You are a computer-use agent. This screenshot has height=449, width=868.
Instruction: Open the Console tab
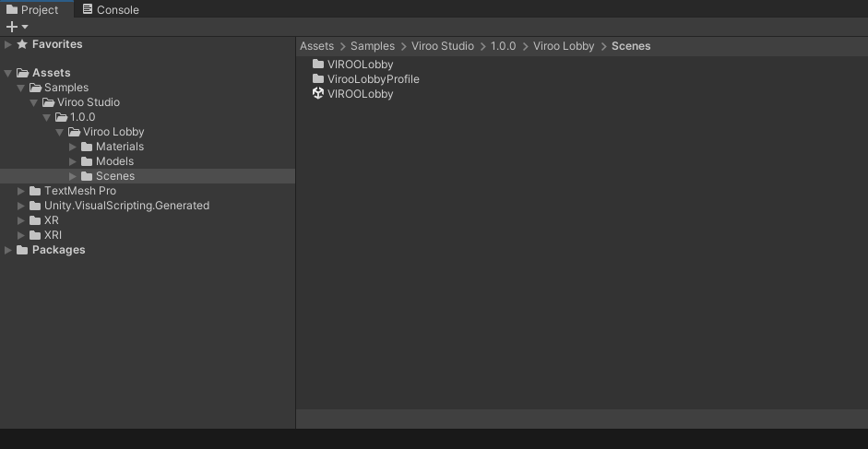[111, 9]
